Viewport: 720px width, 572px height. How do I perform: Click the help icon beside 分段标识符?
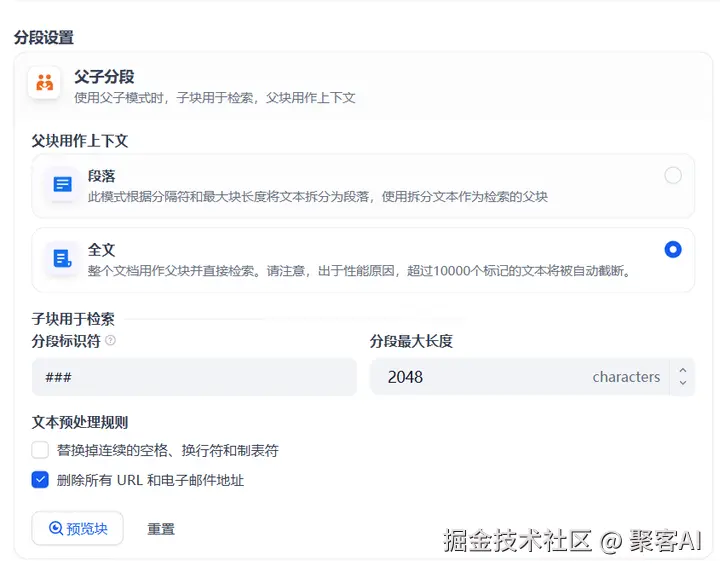pyautogui.click(x=111, y=340)
